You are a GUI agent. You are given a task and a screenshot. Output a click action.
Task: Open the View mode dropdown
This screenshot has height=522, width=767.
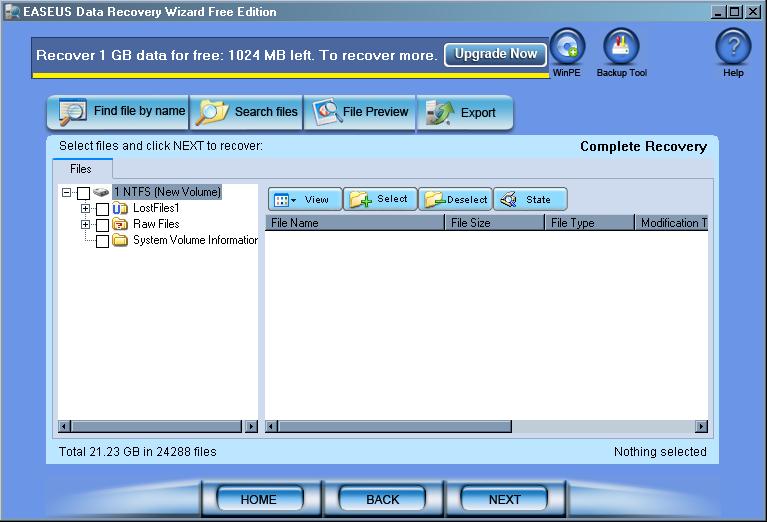tap(305, 200)
